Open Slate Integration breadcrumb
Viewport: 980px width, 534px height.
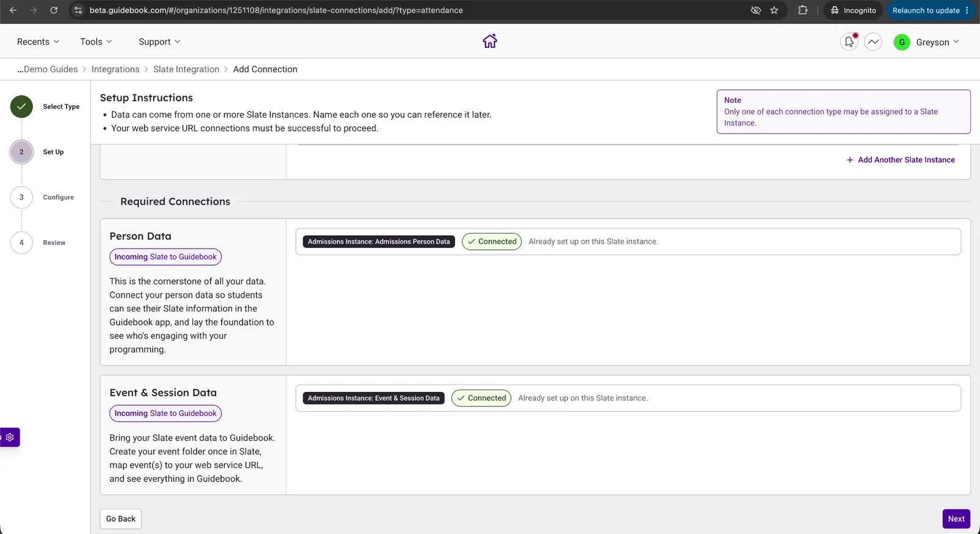(186, 69)
